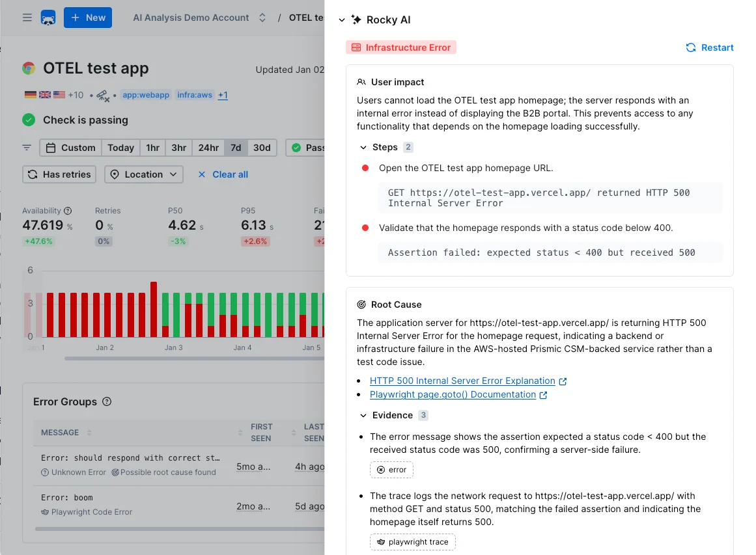Open the hamburger navigation menu
The image size is (756, 555).
click(x=27, y=18)
